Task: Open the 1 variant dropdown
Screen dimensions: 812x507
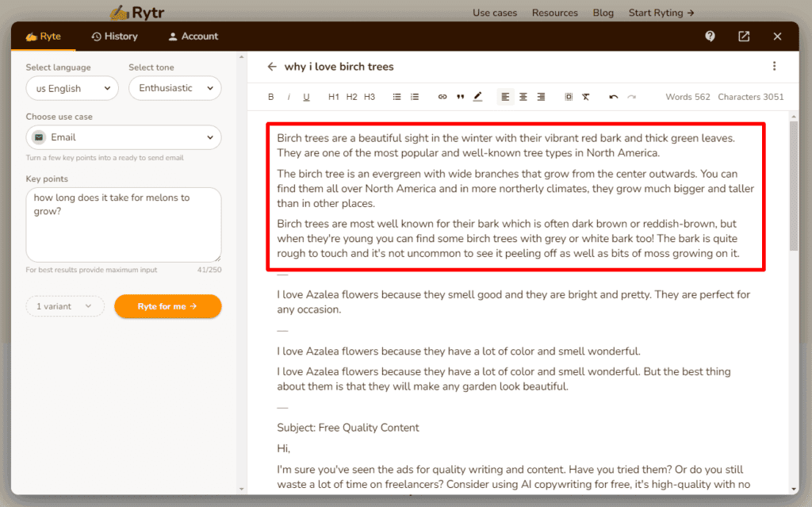Action: coord(65,306)
